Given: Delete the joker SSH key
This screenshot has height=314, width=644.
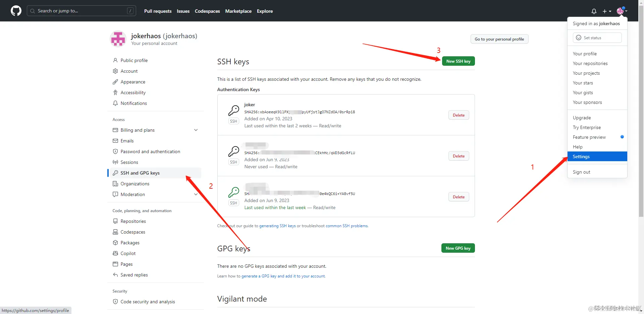Looking at the screenshot, I should [459, 115].
